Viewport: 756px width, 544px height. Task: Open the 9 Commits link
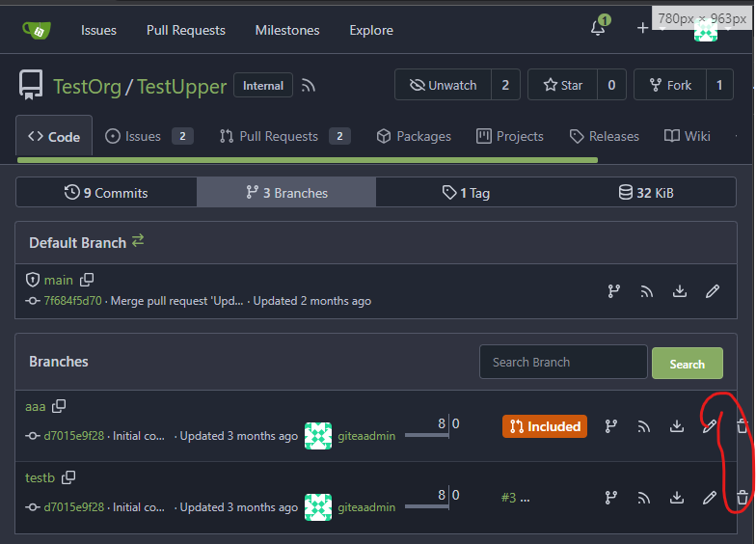(106, 193)
